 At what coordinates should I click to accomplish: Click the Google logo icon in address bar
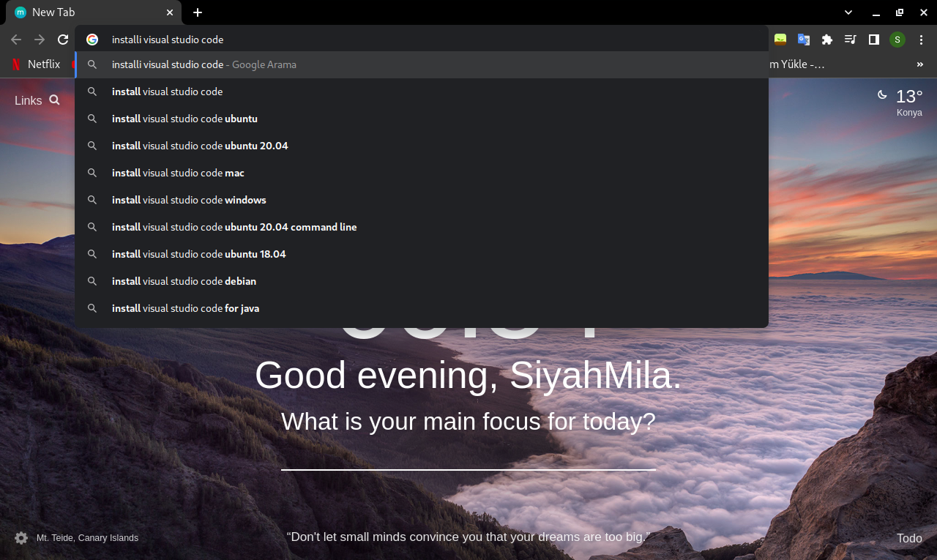[92, 40]
